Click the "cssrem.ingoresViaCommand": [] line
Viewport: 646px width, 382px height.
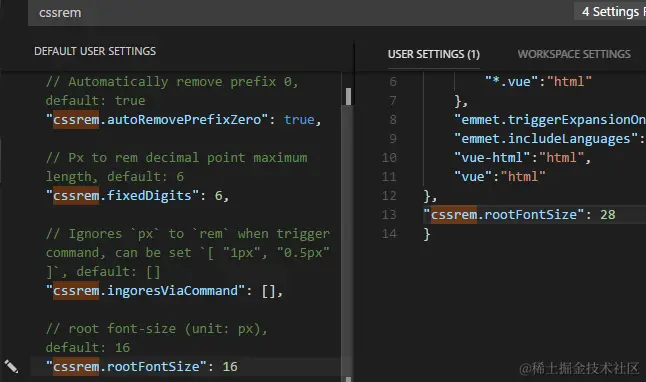pyautogui.click(x=164, y=291)
